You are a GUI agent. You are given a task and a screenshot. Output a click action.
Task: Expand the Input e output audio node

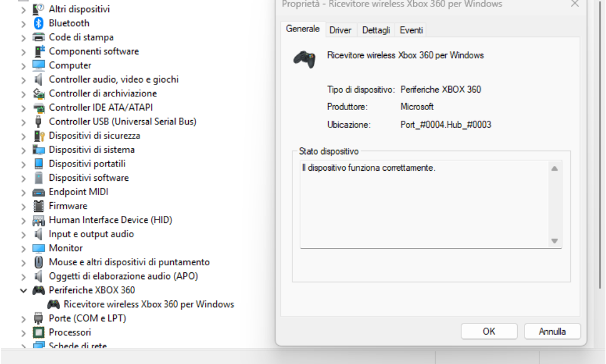point(24,235)
